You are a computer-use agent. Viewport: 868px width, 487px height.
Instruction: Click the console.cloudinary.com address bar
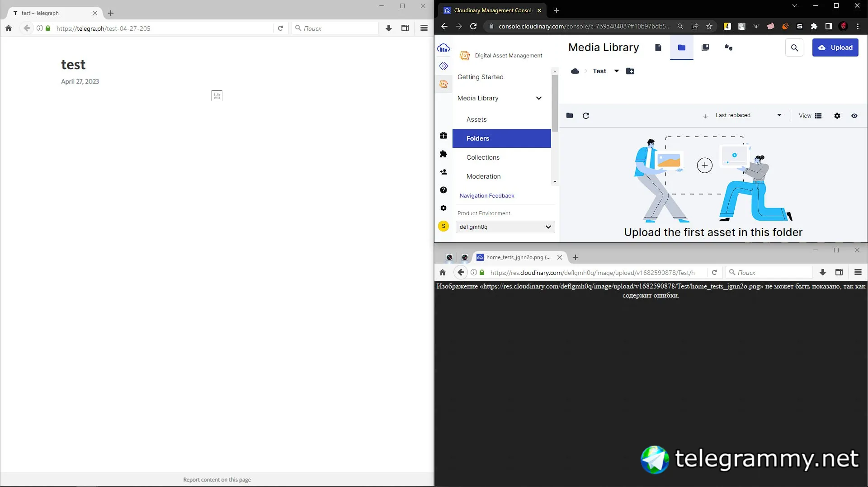[584, 26]
